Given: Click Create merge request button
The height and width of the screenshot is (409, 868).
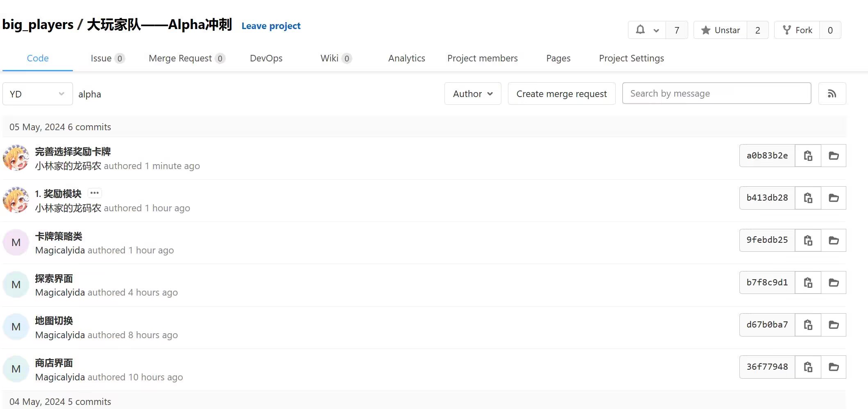Looking at the screenshot, I should coord(561,94).
